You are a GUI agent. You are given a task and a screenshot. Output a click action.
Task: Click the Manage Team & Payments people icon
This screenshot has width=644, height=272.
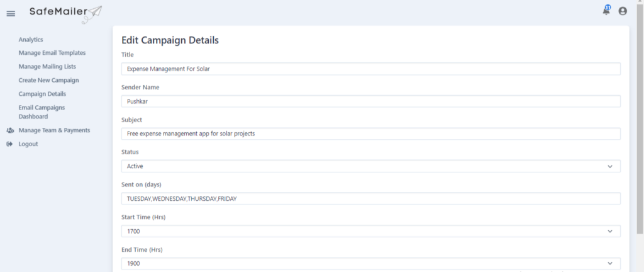(x=10, y=130)
